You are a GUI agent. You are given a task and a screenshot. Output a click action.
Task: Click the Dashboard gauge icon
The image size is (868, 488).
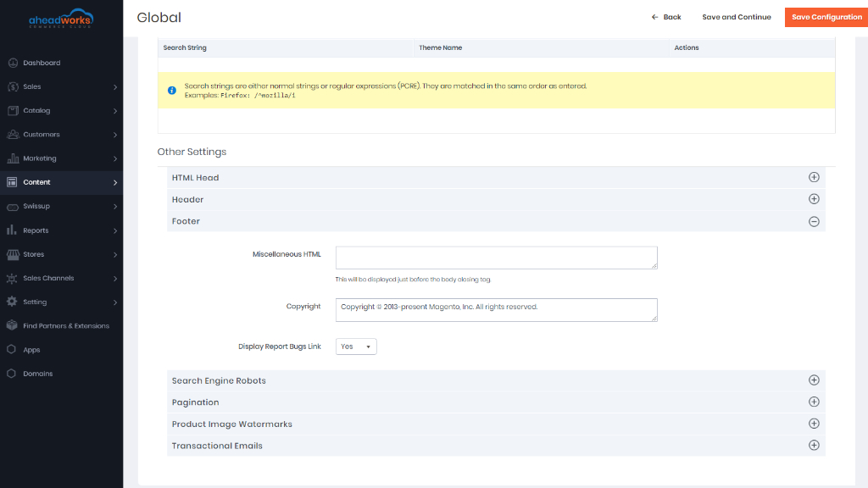(13, 63)
